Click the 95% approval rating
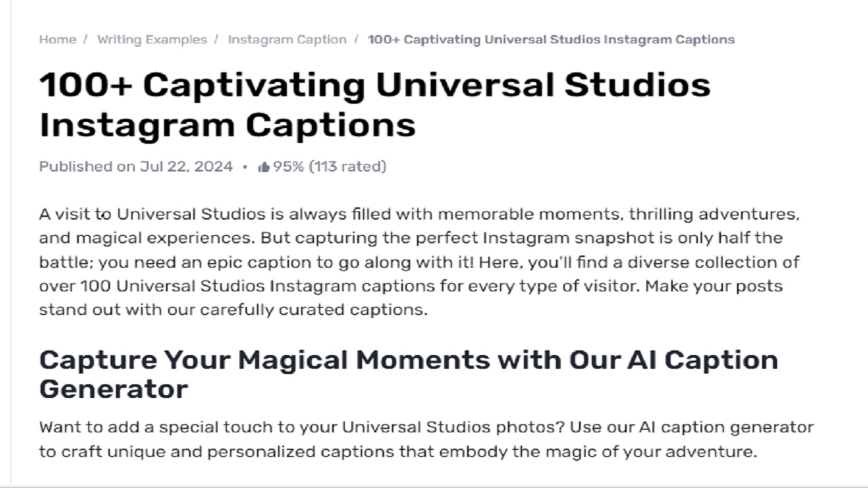Image resolution: width=868 pixels, height=488 pixels. pos(288,166)
